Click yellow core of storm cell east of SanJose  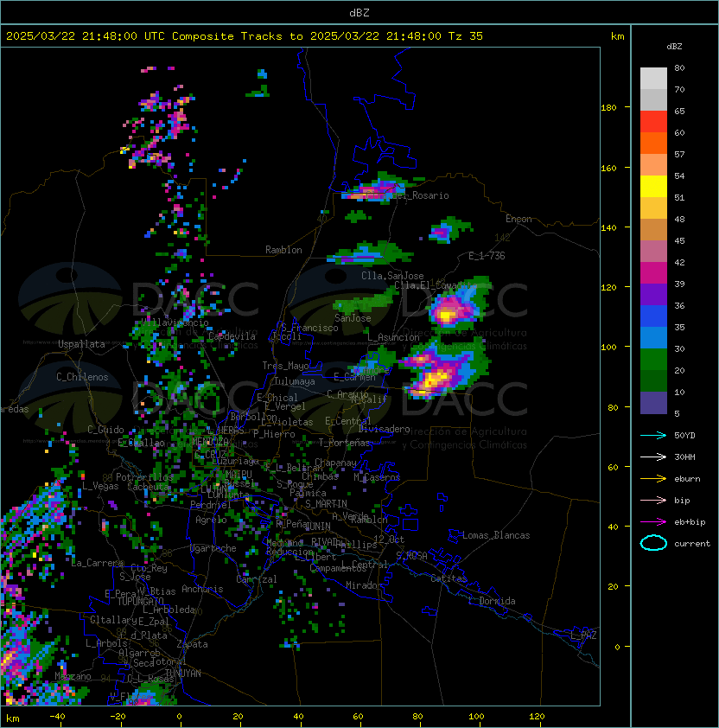[446, 316]
